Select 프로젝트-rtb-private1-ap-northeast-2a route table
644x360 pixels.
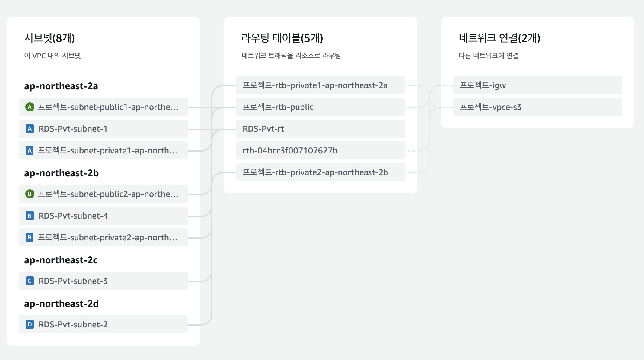[x=315, y=85]
